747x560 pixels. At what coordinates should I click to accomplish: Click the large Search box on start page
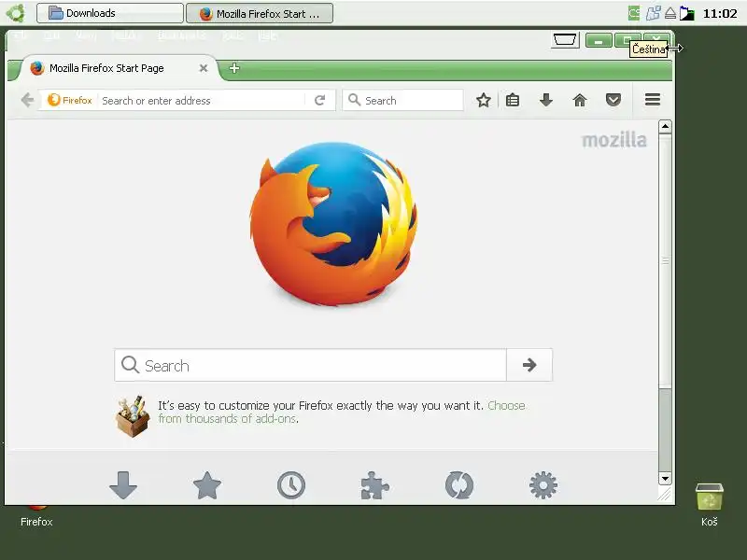pos(310,365)
